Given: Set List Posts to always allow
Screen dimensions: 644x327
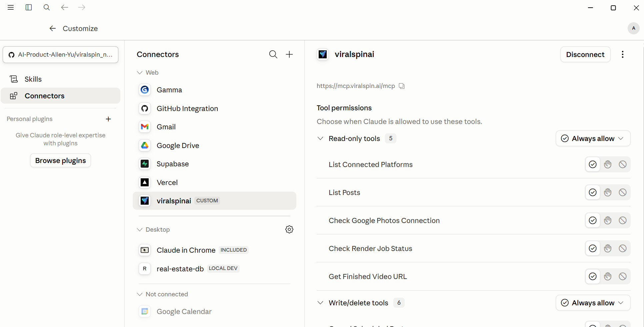Looking at the screenshot, I should [x=593, y=192].
